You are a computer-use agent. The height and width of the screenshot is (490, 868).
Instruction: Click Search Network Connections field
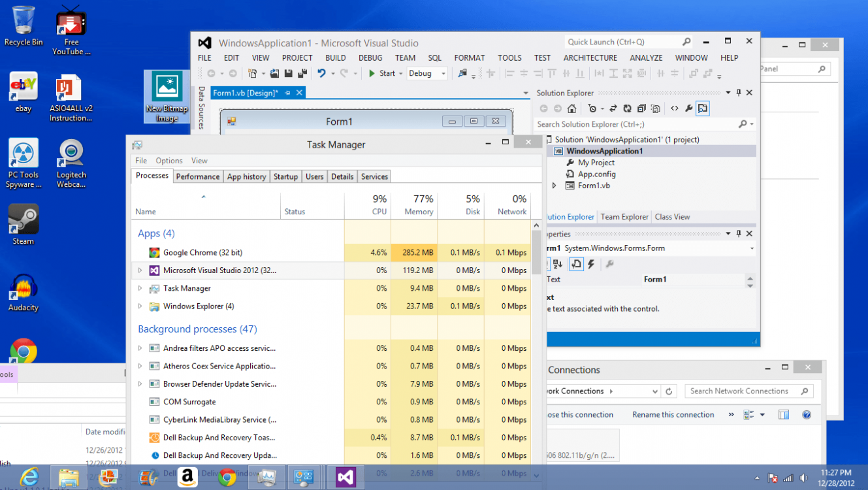click(x=748, y=391)
